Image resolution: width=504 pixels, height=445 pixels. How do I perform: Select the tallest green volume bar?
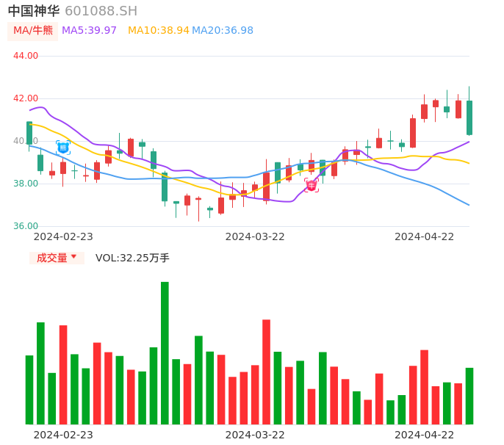165,352
